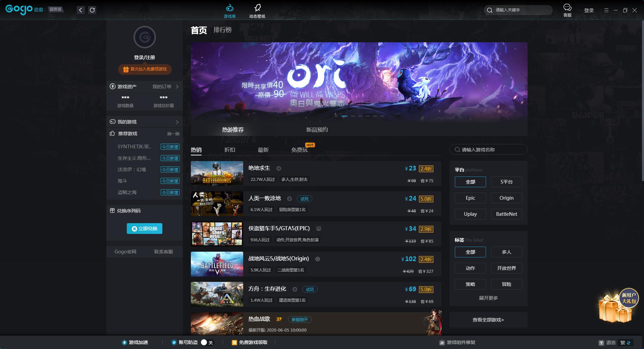
Task: Click the 我的游戏 gamepad icon
Action: coord(113,122)
